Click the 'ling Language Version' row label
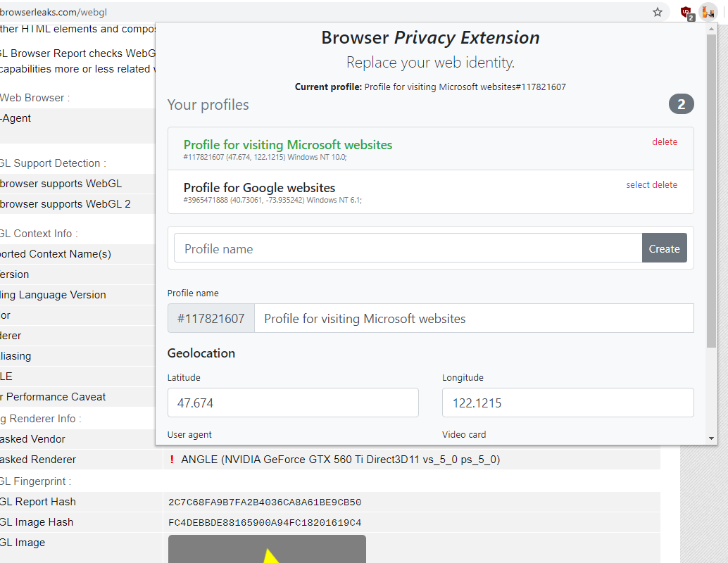 [x=53, y=295]
